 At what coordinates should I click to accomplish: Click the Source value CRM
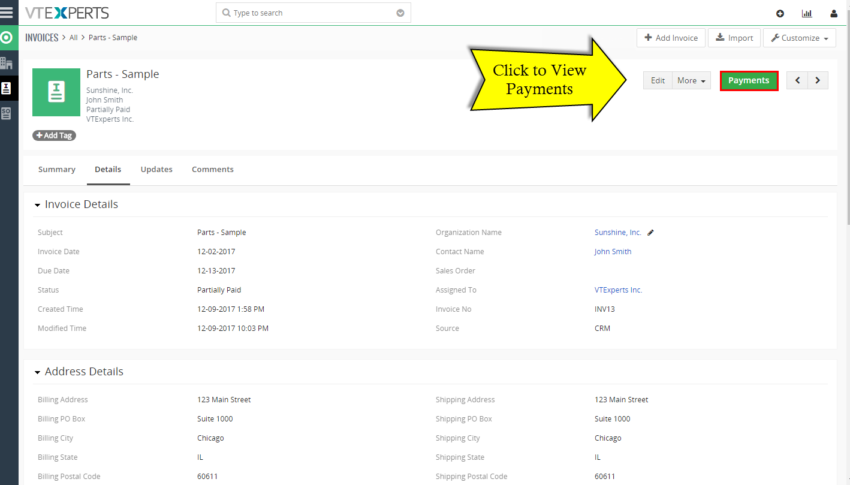point(602,328)
